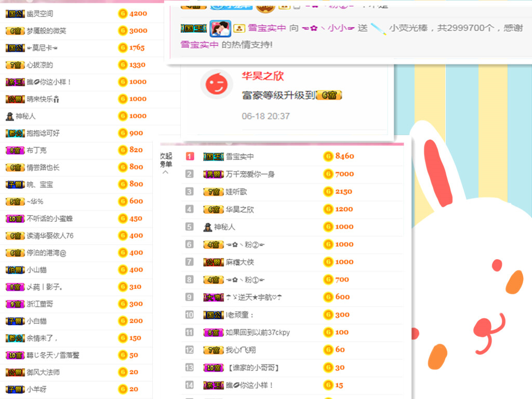Click the 10富 badge beside 不听话的小蜜蜂
This screenshot has height=399, width=532.
[x=15, y=219]
